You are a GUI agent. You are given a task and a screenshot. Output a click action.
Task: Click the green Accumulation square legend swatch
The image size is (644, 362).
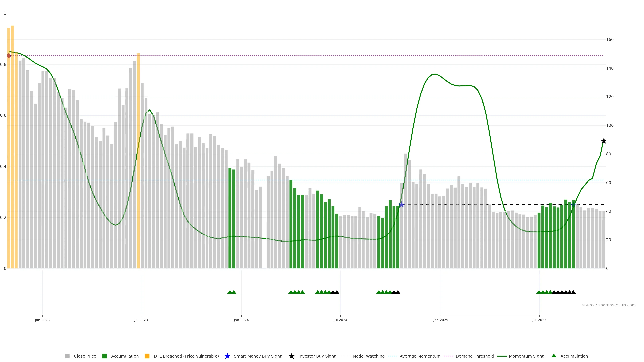[x=104, y=356]
